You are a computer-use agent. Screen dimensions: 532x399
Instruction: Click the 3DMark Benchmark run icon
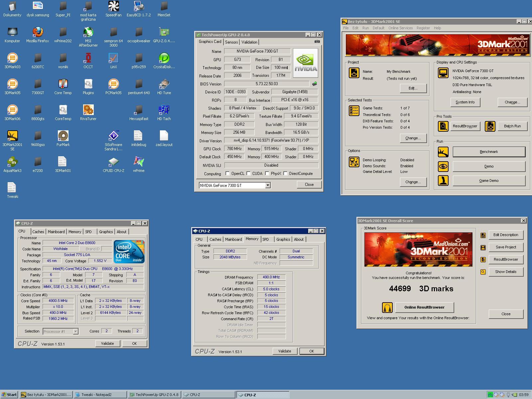[443, 152]
